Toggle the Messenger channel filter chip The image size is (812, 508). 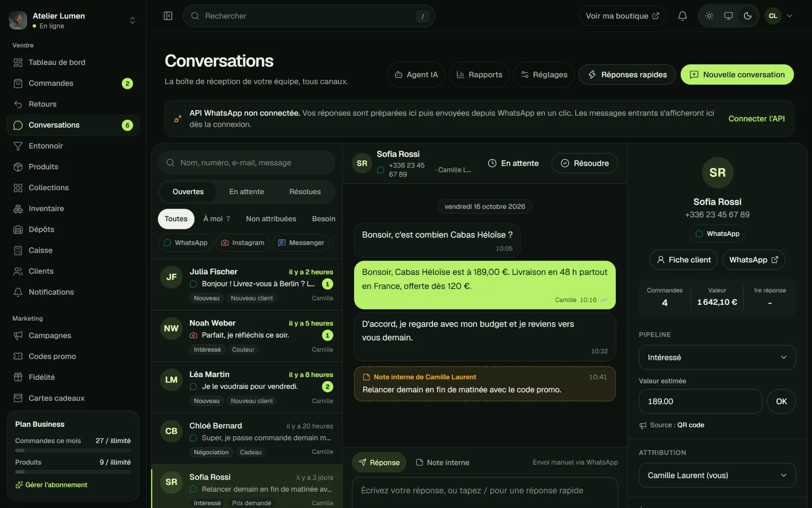[x=301, y=242]
